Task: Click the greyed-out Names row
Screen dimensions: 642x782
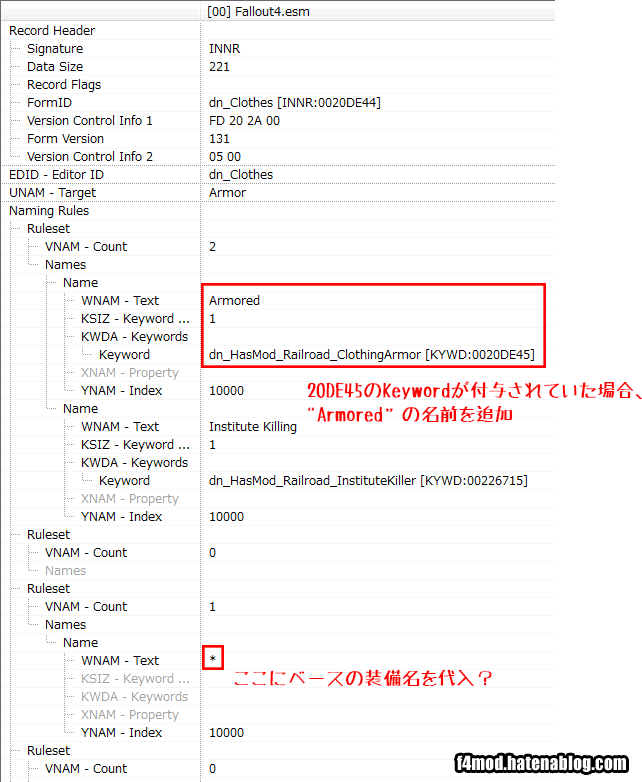Action: pos(65,571)
